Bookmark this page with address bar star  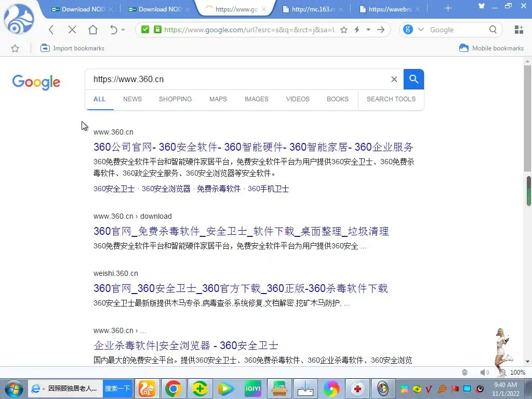(344, 30)
